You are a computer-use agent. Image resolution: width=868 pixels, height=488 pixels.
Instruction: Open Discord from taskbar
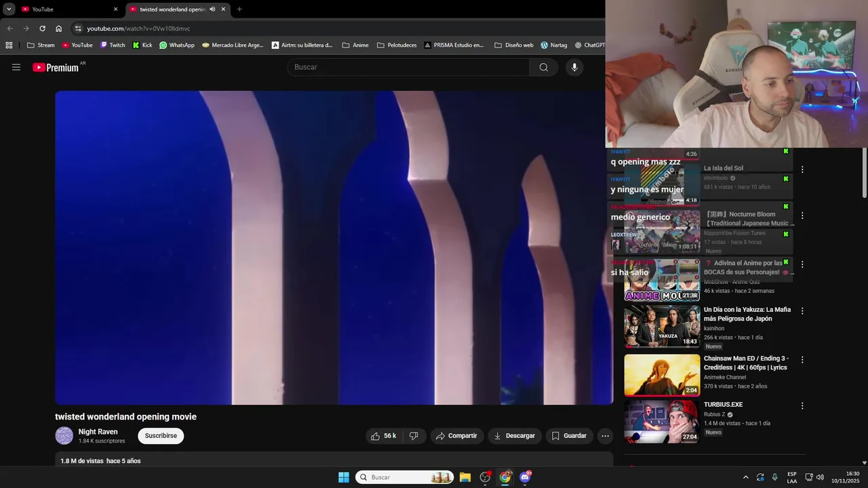(x=525, y=477)
